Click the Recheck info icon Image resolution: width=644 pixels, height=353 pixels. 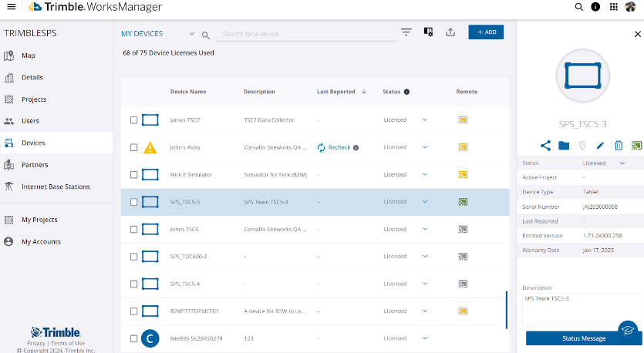356,148
